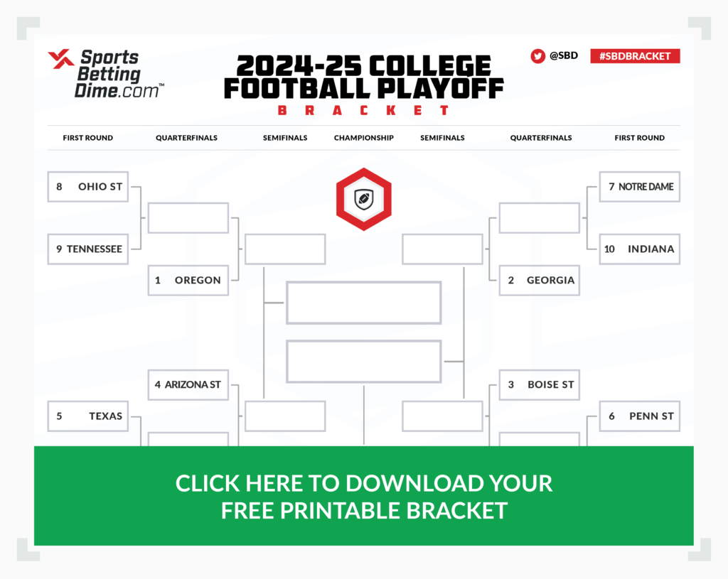Click the bottom championship finalist empty box
Viewport: 728px width, 579px height.
363,362
